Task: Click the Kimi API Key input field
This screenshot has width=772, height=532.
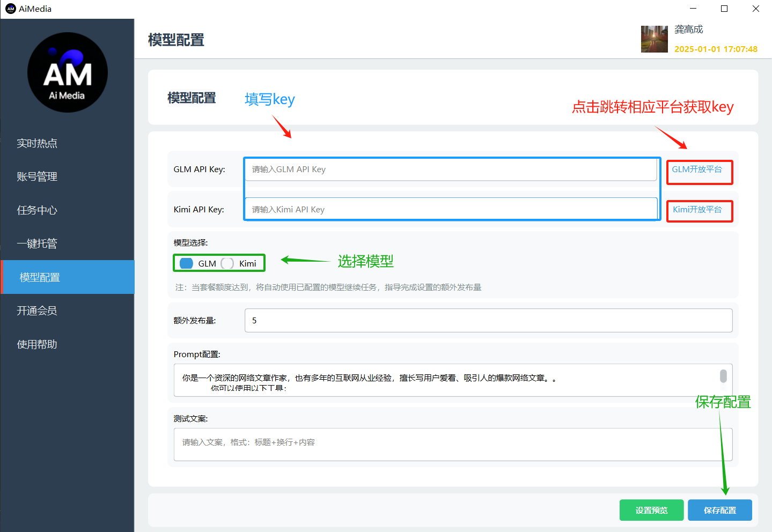Action: click(x=451, y=209)
